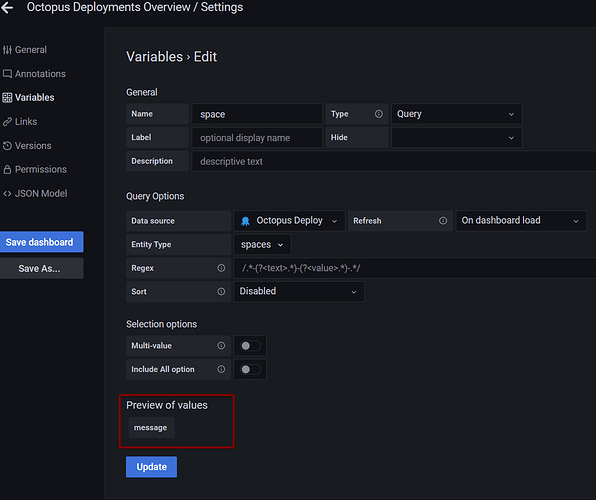
Task: Open Links settings section
Action: coord(20,122)
